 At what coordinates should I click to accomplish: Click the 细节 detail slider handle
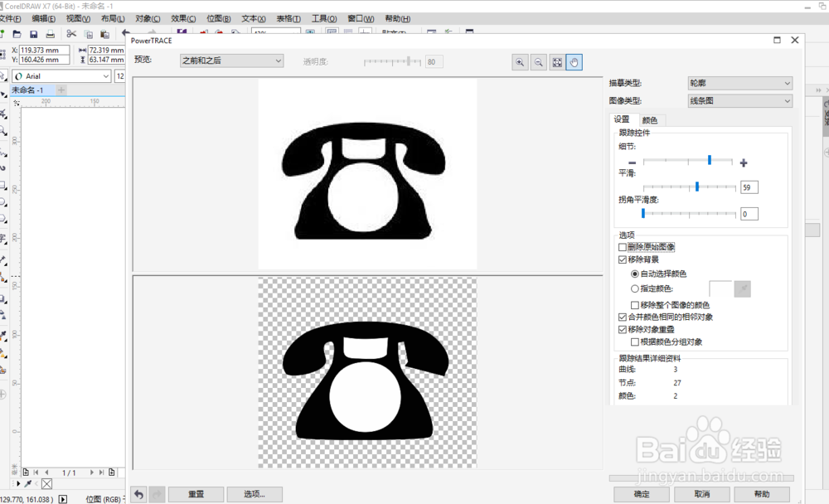pyautogui.click(x=710, y=160)
